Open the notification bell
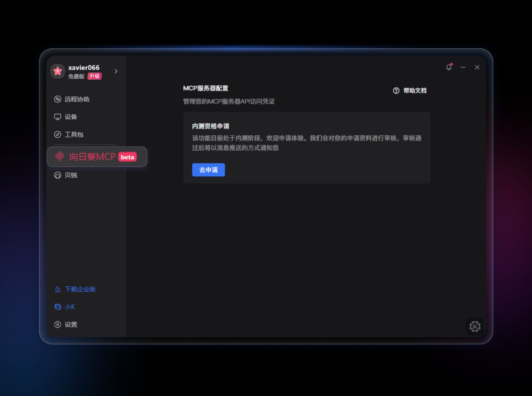Viewport: 532px width, 396px height. (449, 67)
